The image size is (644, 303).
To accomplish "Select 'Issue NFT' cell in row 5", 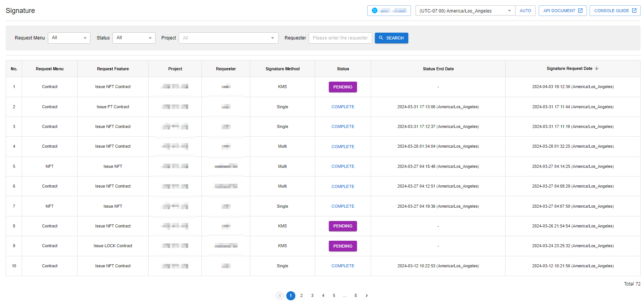I will point(113,166).
